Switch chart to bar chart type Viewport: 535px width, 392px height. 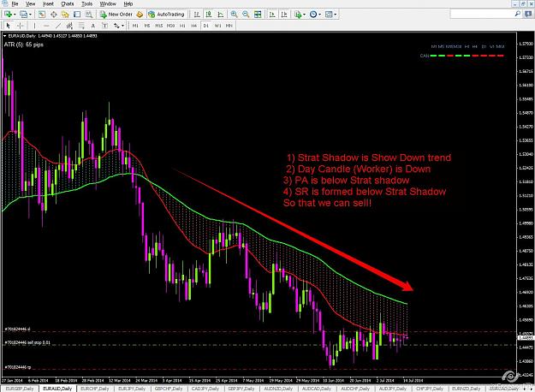pos(197,15)
